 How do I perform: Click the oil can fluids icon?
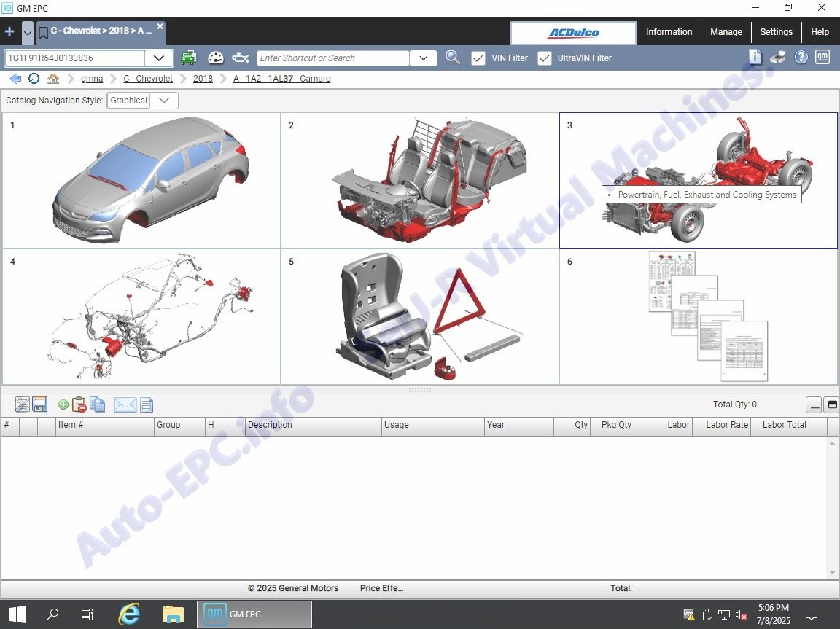240,58
